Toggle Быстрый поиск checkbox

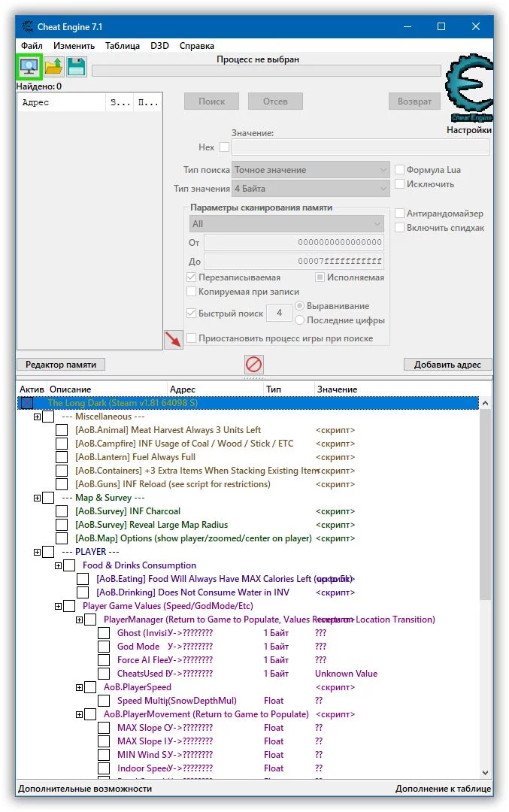point(191,314)
